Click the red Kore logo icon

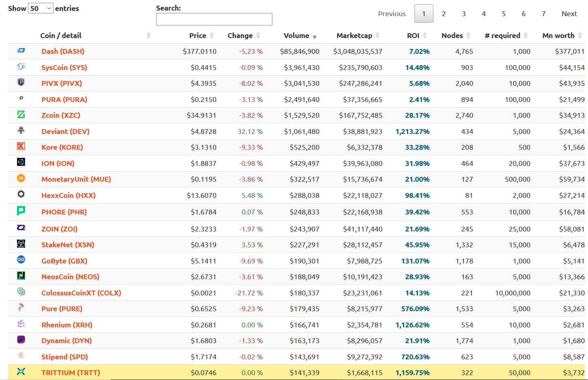21,146
